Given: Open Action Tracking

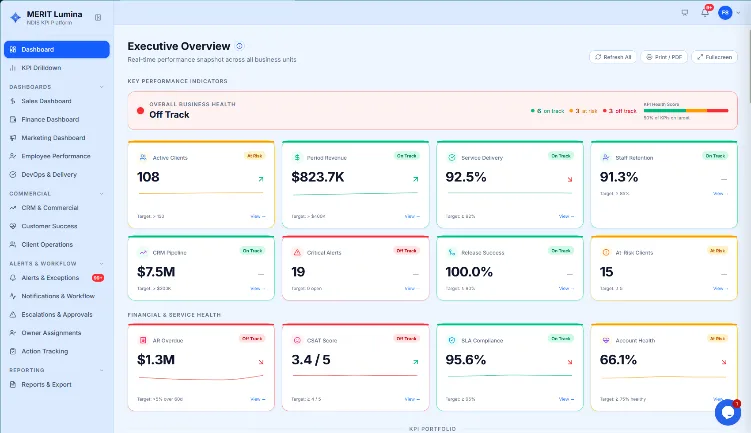Looking at the screenshot, I should coord(57,352).
